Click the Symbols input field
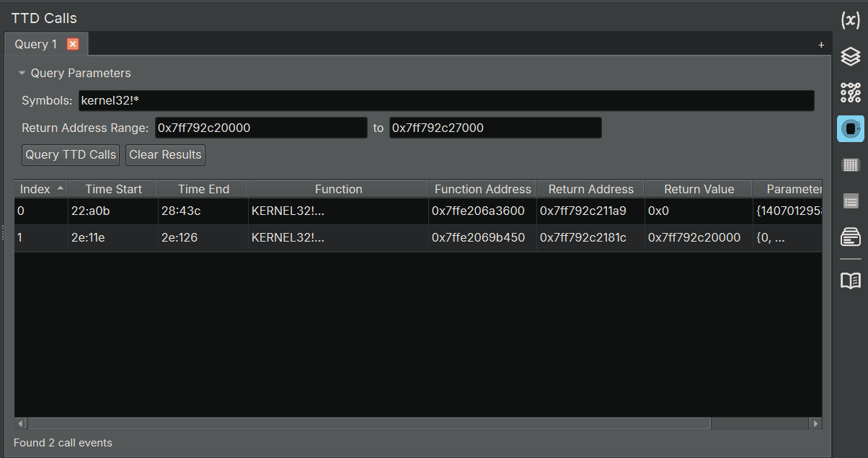 tap(446, 100)
